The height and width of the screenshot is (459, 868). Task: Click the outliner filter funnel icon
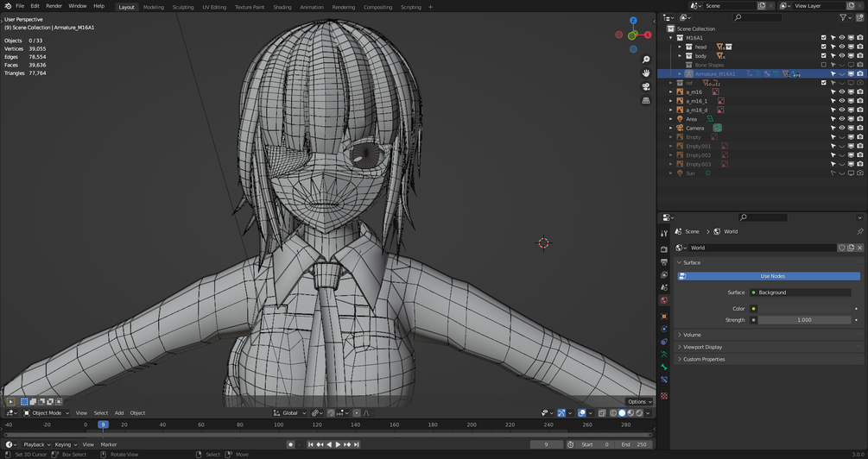[x=844, y=17]
